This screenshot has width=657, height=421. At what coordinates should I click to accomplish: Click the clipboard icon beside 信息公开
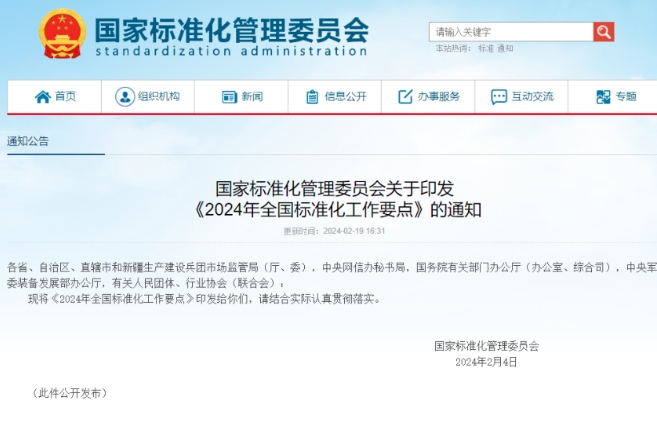point(312,97)
